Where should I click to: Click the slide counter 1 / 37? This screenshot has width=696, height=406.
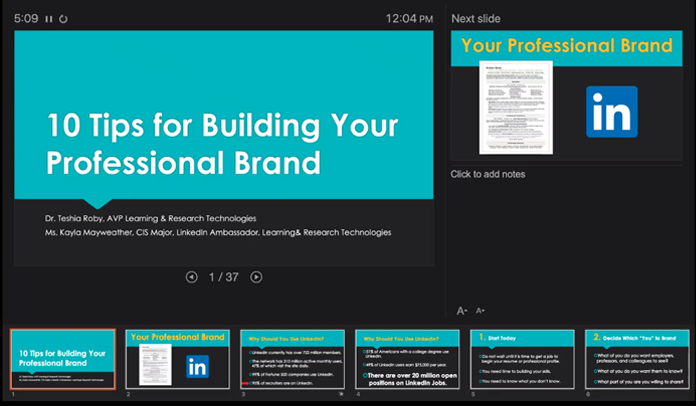pyautogui.click(x=224, y=277)
